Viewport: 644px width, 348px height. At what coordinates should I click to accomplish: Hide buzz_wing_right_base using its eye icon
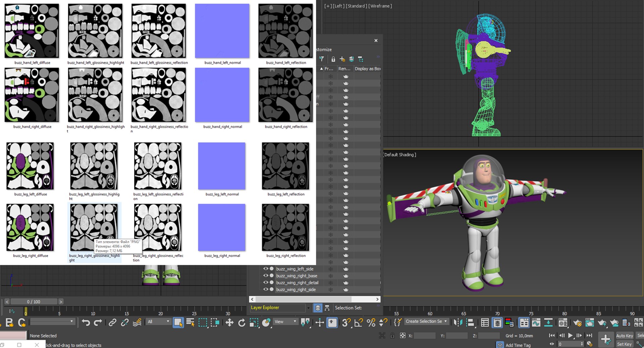(x=266, y=276)
